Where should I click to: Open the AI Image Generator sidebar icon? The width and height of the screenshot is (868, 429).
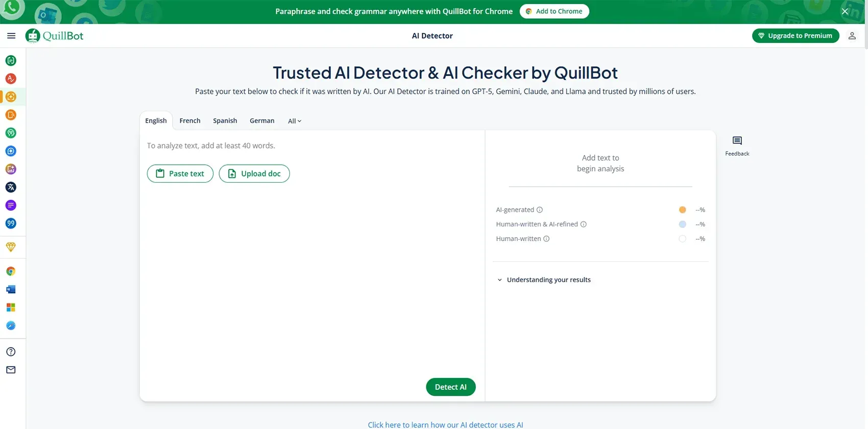click(x=11, y=169)
